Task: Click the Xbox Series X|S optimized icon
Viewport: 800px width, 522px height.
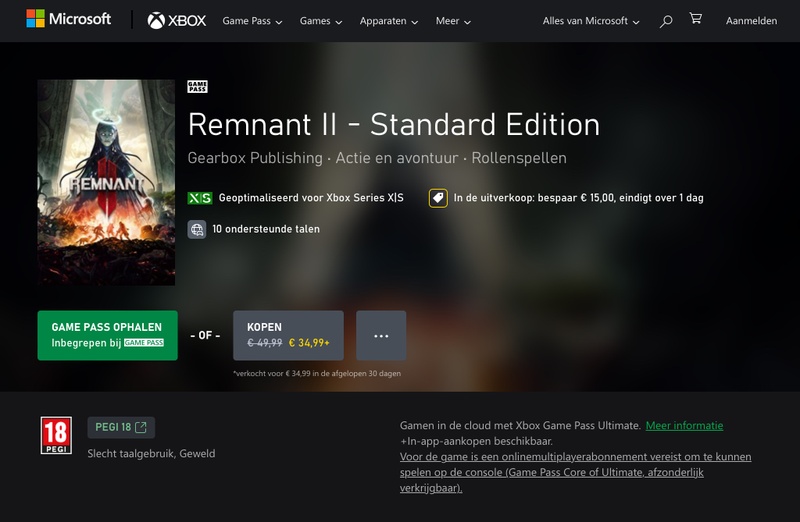Action: pos(199,198)
